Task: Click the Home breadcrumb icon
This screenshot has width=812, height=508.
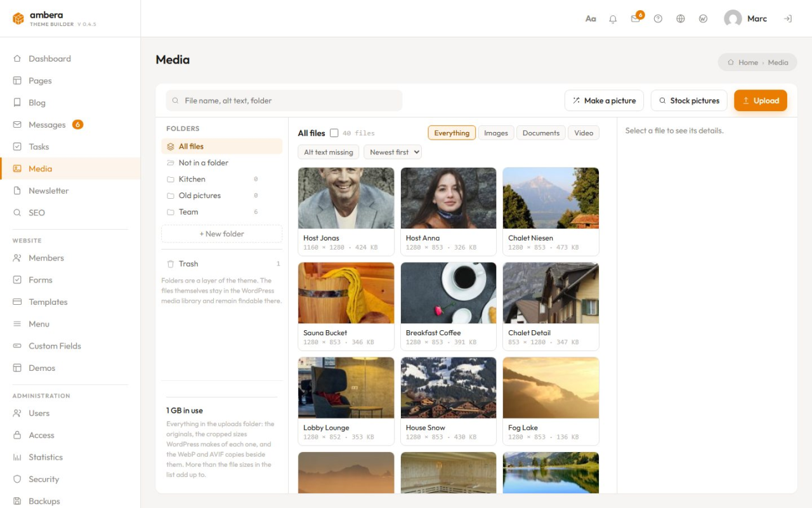Action: [731, 62]
